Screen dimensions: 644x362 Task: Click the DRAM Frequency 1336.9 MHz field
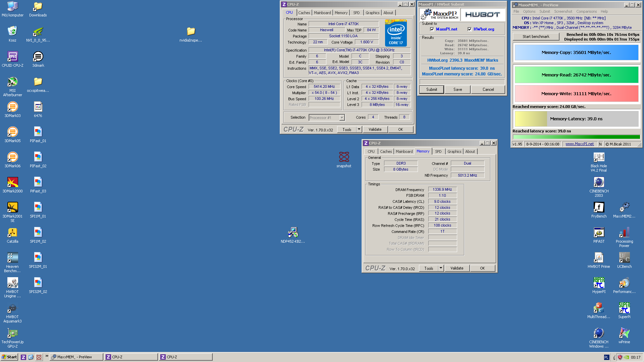click(x=442, y=189)
